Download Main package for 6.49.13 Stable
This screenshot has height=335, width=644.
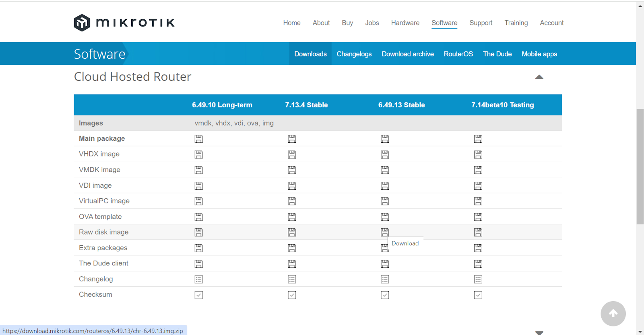click(x=385, y=139)
